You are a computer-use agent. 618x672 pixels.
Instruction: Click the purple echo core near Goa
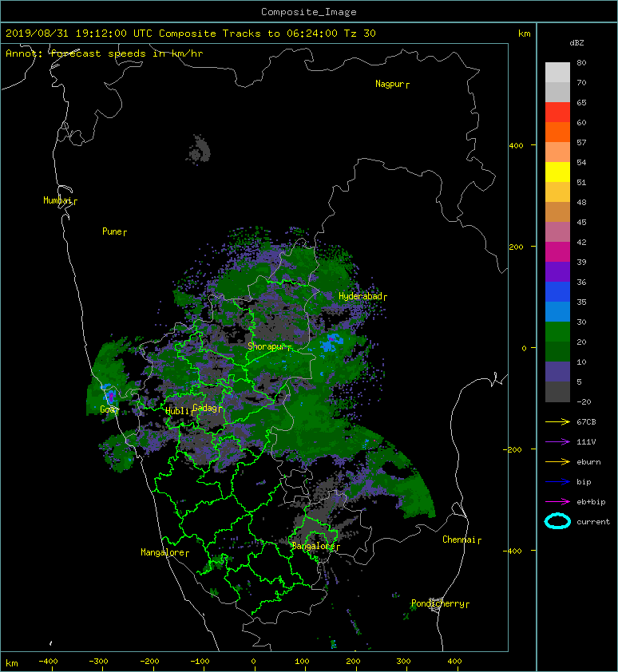click(x=111, y=396)
